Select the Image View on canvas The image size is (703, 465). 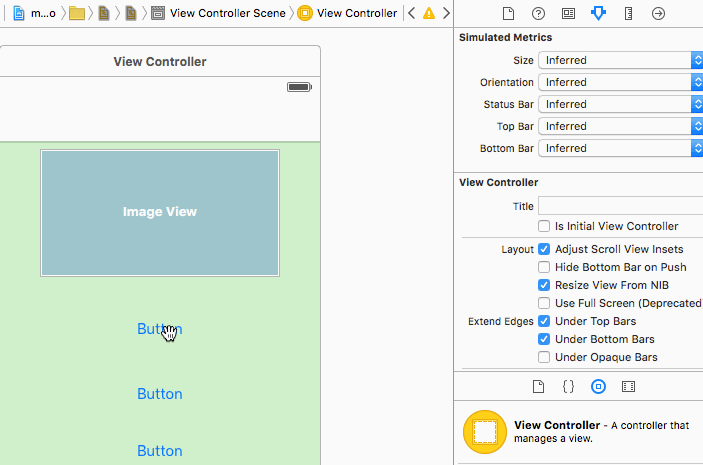[160, 212]
